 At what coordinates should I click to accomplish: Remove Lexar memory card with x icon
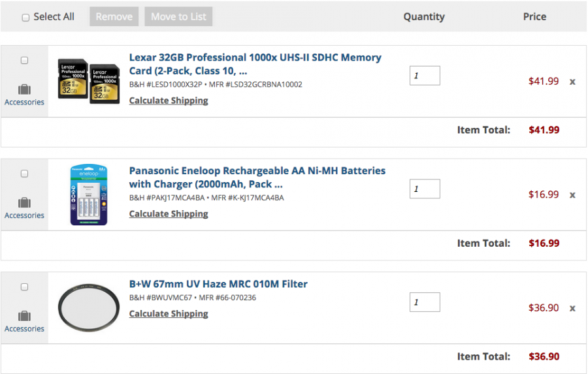pos(572,82)
